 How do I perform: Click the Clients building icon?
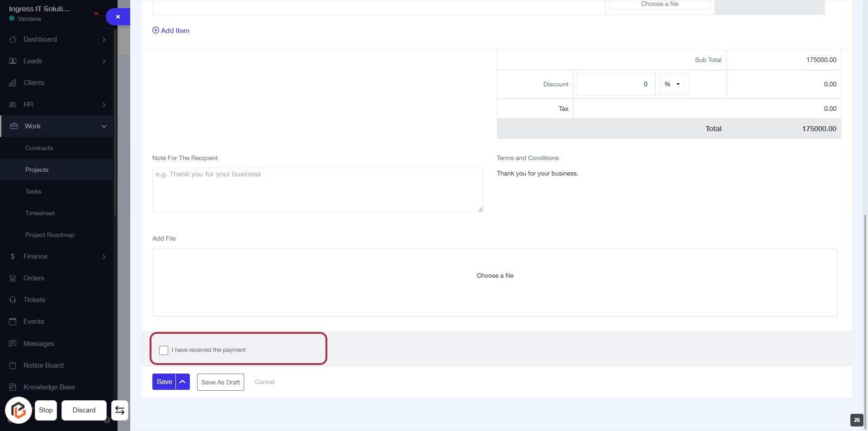13,83
